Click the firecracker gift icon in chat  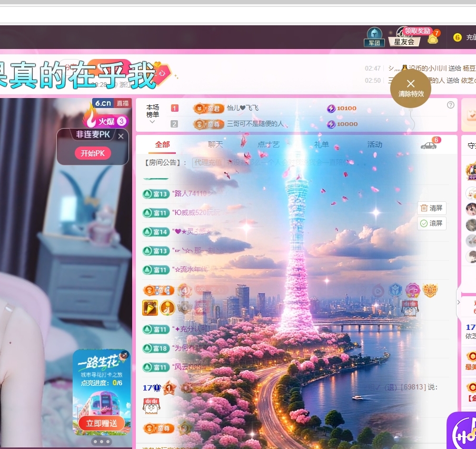point(150,308)
